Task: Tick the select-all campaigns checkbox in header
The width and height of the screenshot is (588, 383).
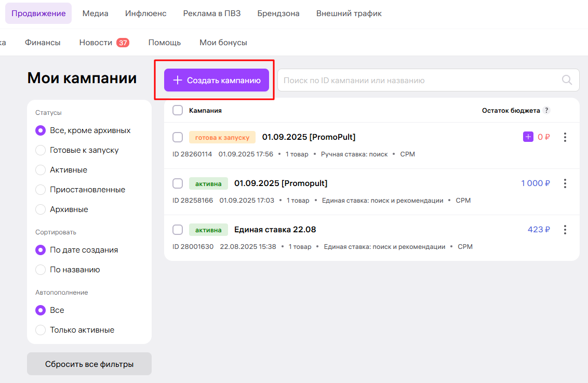Action: pyautogui.click(x=178, y=110)
